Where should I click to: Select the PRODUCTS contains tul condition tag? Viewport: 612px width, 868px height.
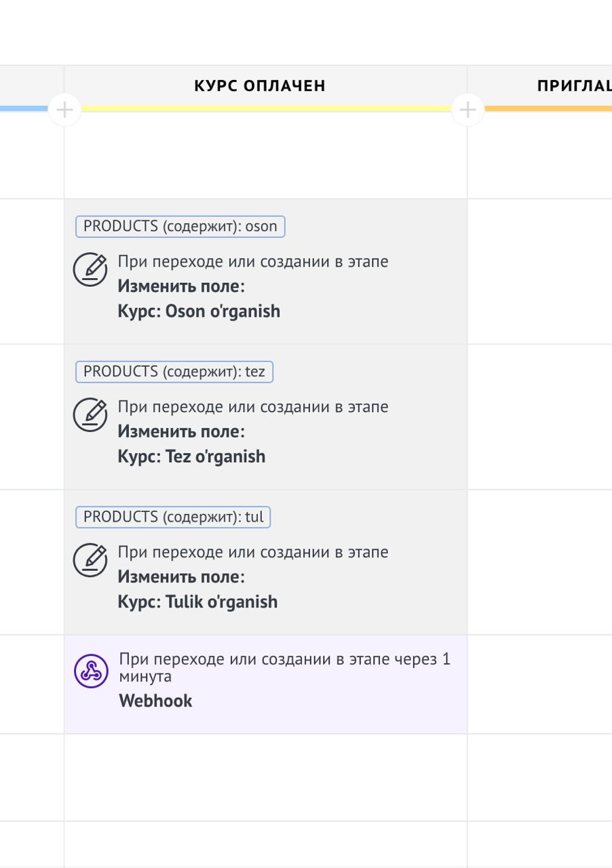[x=173, y=517]
